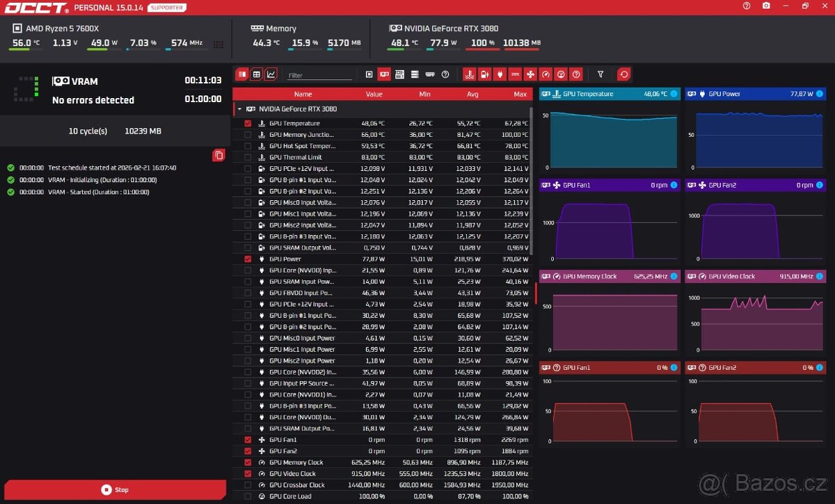Switch to graph view layout icon
This screenshot has width=835, height=504.
[x=271, y=74]
